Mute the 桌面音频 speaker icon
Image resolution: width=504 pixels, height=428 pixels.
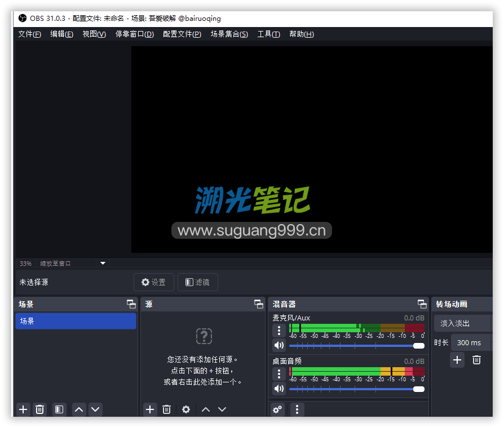(x=279, y=388)
